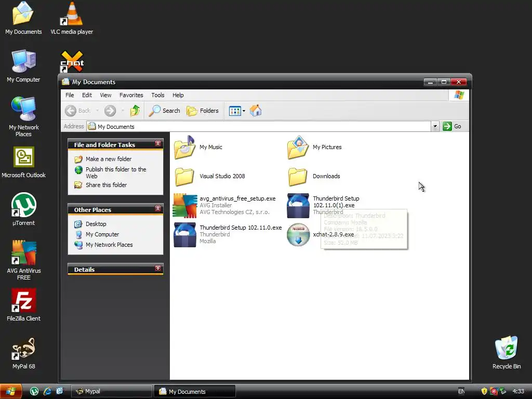Open the Edit menu
This screenshot has height=399, width=532.
[87, 96]
